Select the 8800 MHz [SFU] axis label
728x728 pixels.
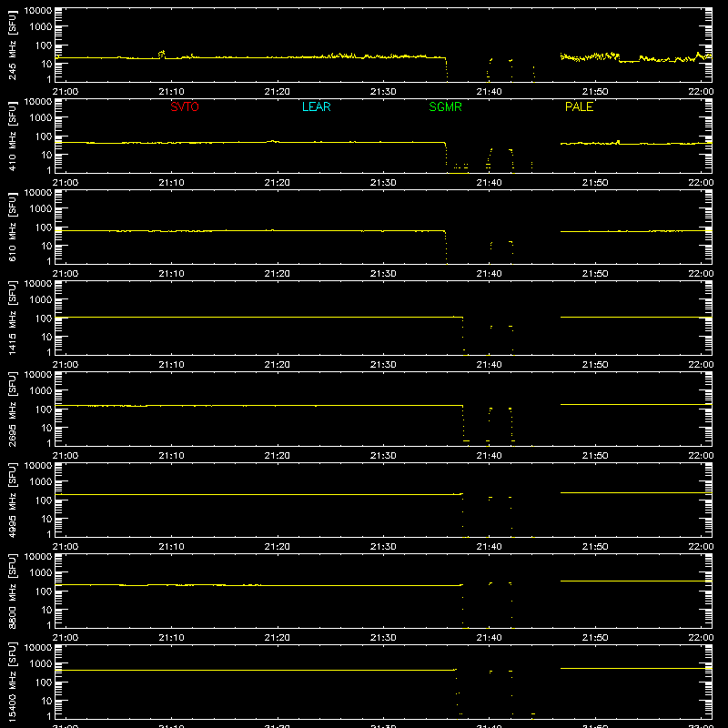point(12,591)
